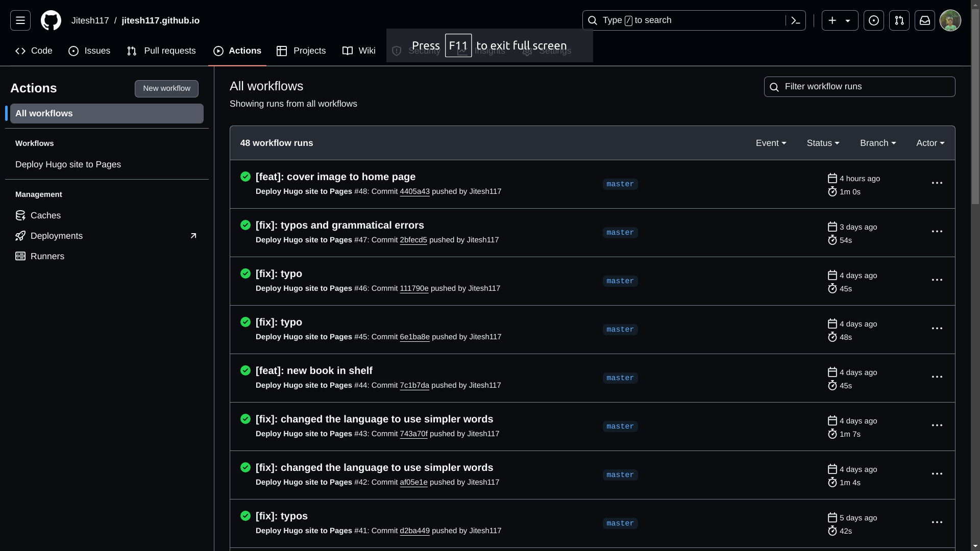The height and width of the screenshot is (551, 980).
Task: Click the terminal command palette icon
Action: point(796,20)
